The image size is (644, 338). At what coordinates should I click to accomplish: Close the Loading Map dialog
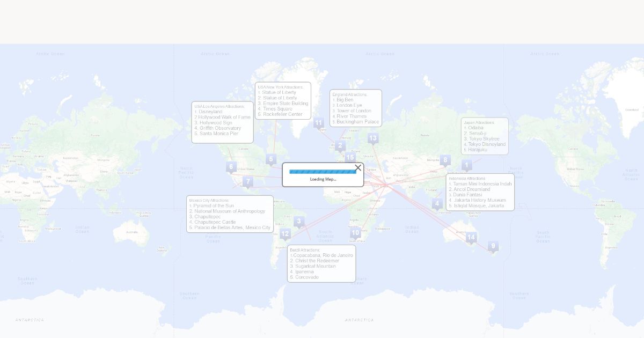pos(358,168)
